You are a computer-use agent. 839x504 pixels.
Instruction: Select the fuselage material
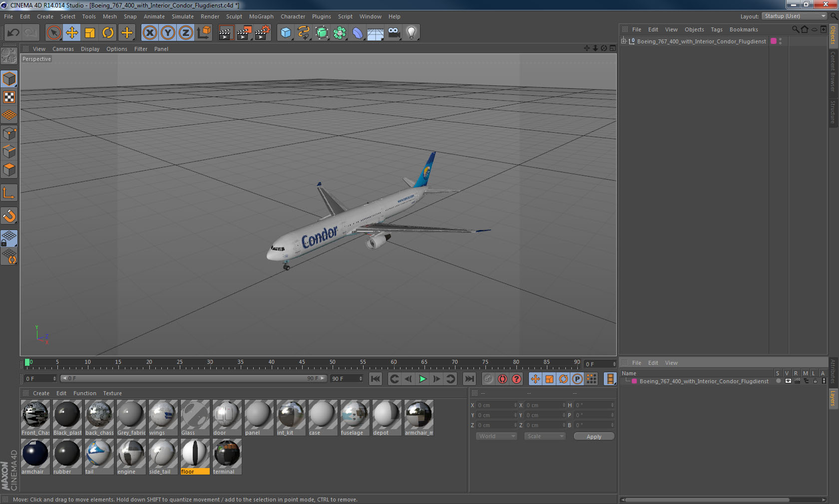point(354,418)
